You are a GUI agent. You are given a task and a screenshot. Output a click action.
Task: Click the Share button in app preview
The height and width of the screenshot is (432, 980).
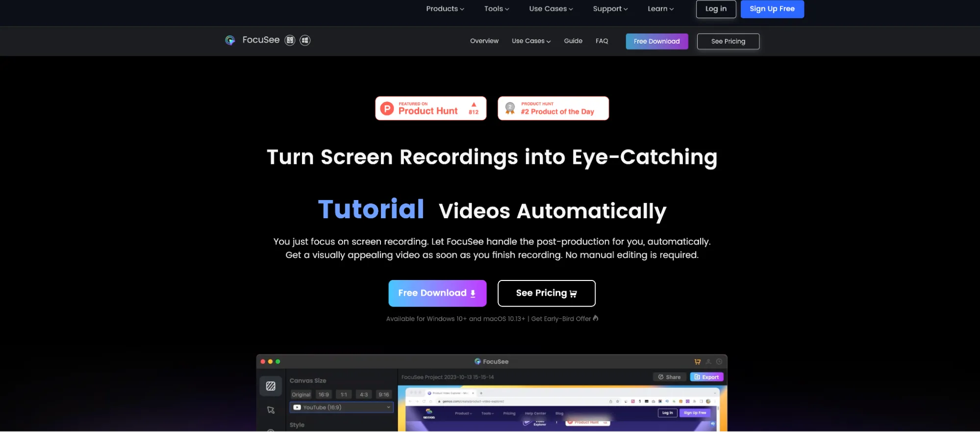(669, 377)
